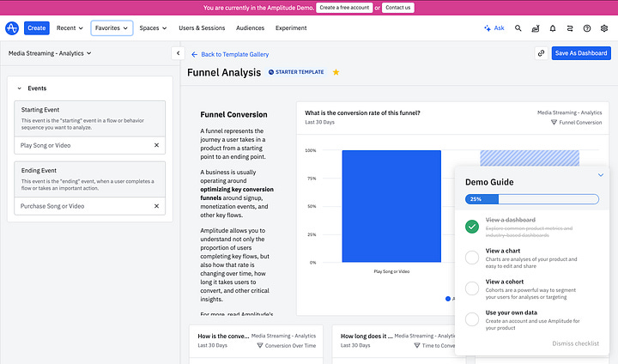The width and height of the screenshot is (618, 364).
Task: Click the Amplitude logo home icon
Action: [x=12, y=28]
